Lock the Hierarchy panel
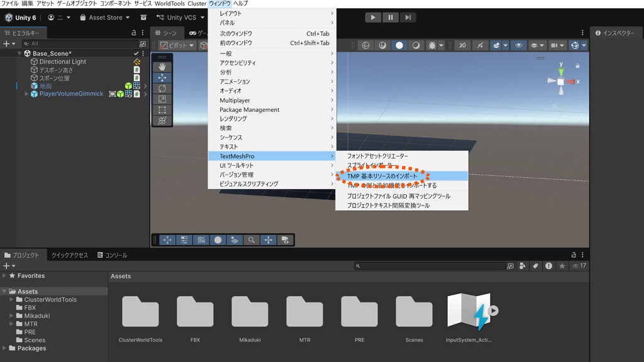This screenshot has height=362, width=644. [133, 33]
